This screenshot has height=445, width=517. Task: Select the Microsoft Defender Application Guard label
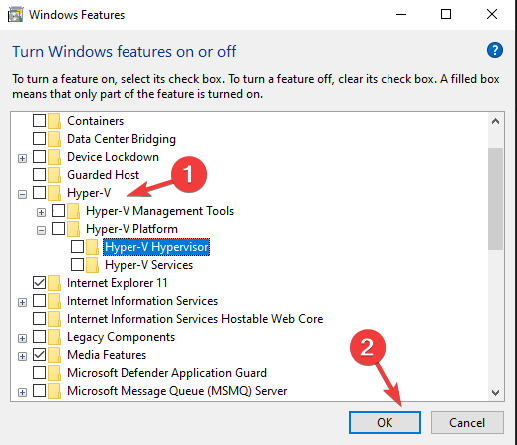coord(167,373)
